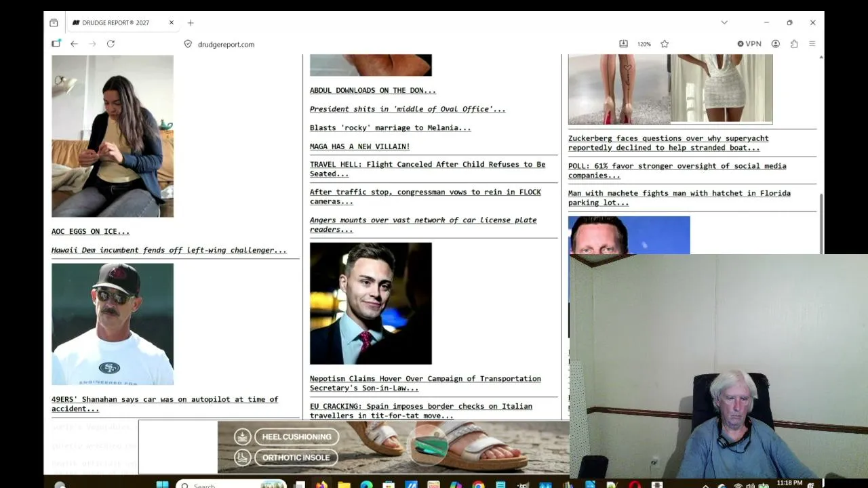Toggle the browser sidebar icon
The image size is (868, 488).
coord(56,44)
